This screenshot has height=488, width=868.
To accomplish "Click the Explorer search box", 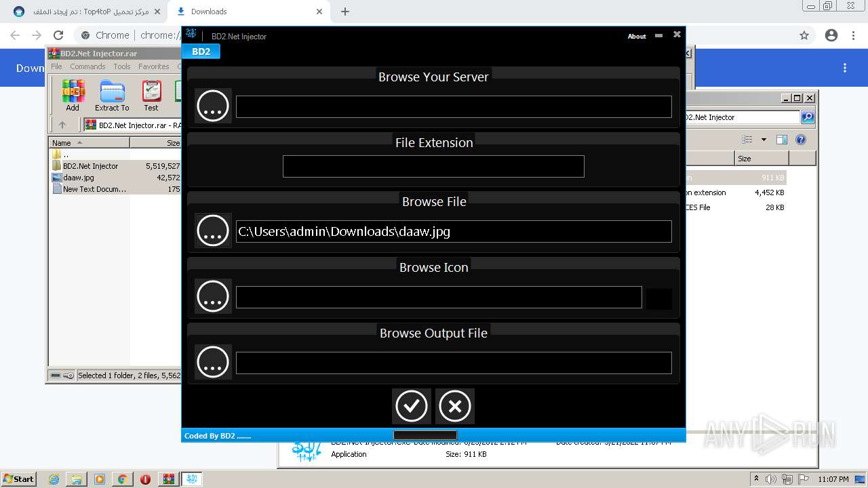I will pyautogui.click(x=743, y=117).
